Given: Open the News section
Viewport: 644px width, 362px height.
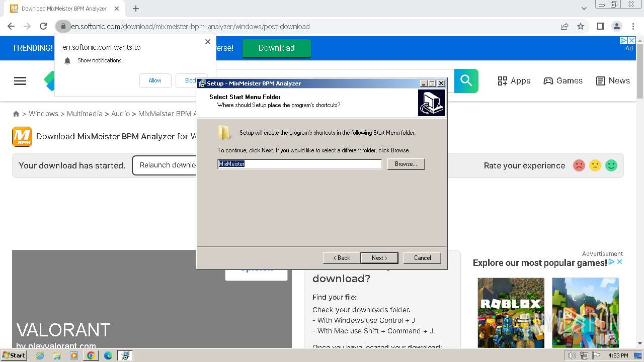Looking at the screenshot, I should click(613, 81).
